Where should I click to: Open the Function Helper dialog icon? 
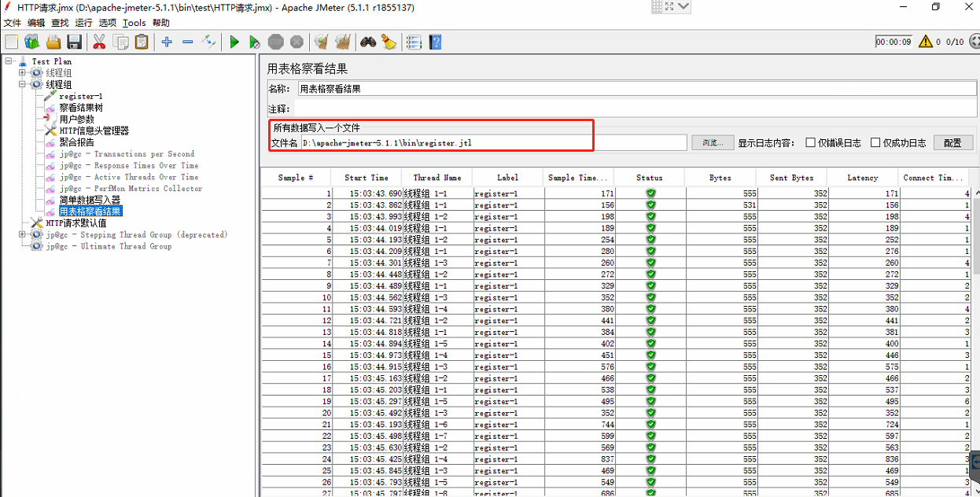(414, 42)
